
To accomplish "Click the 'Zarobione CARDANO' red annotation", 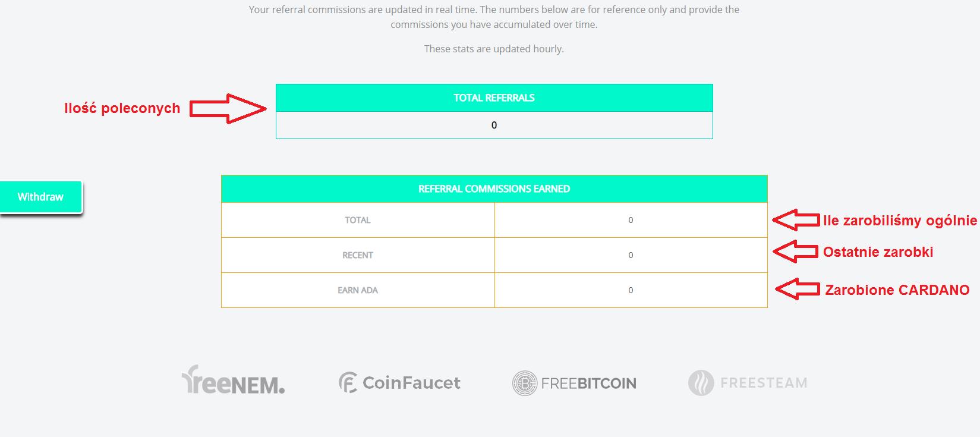I will click(x=897, y=290).
